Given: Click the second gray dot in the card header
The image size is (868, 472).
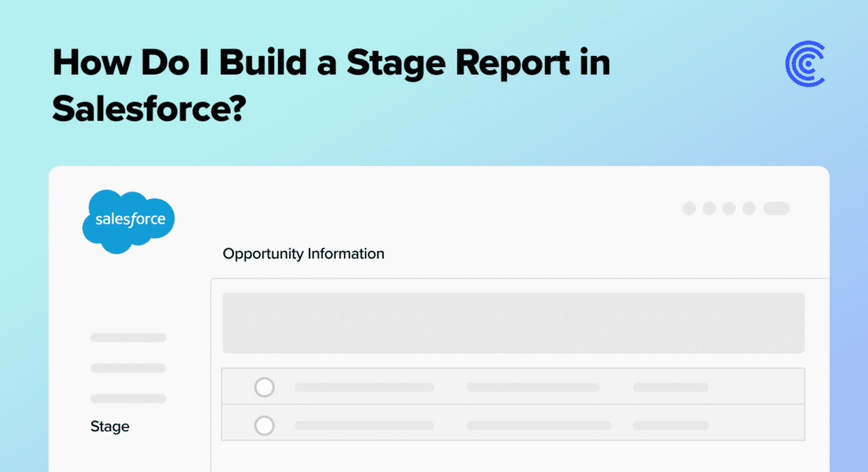Looking at the screenshot, I should tap(709, 208).
